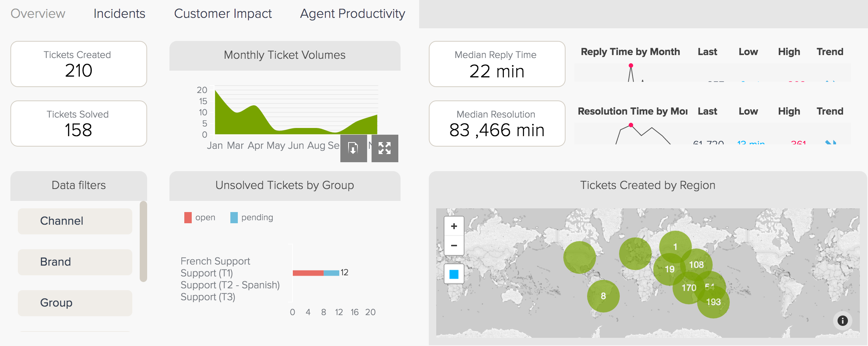868x346 pixels.
Task: Click the red open tickets bar segment
Action: [x=308, y=273]
